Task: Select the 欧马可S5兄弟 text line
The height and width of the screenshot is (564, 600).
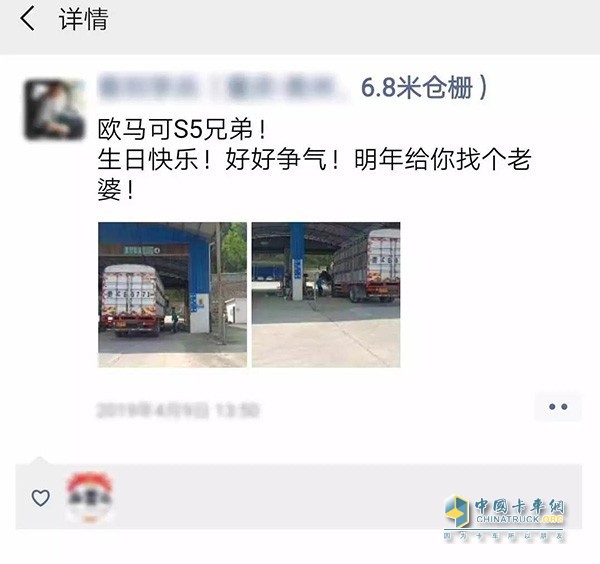Action: [x=181, y=129]
